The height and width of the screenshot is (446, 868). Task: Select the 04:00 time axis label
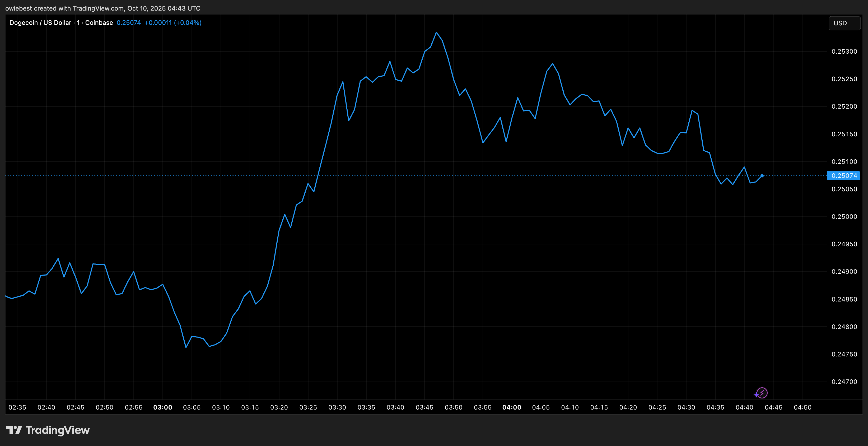click(x=511, y=407)
